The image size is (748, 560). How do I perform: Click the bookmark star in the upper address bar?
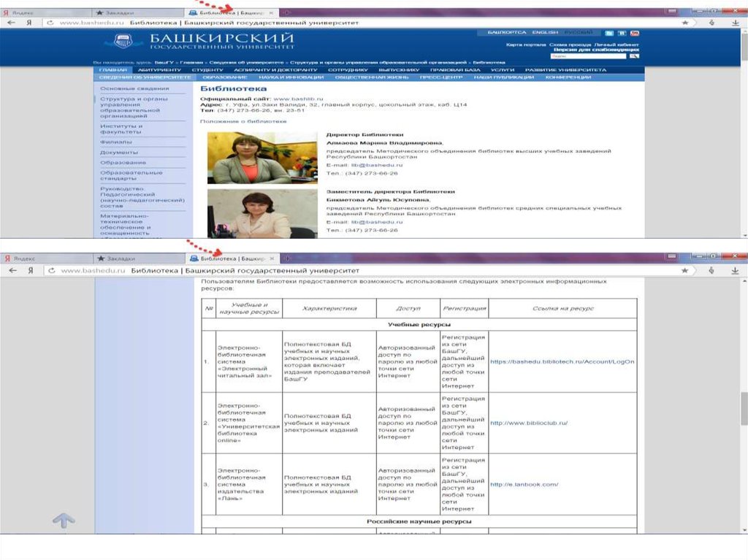685,23
